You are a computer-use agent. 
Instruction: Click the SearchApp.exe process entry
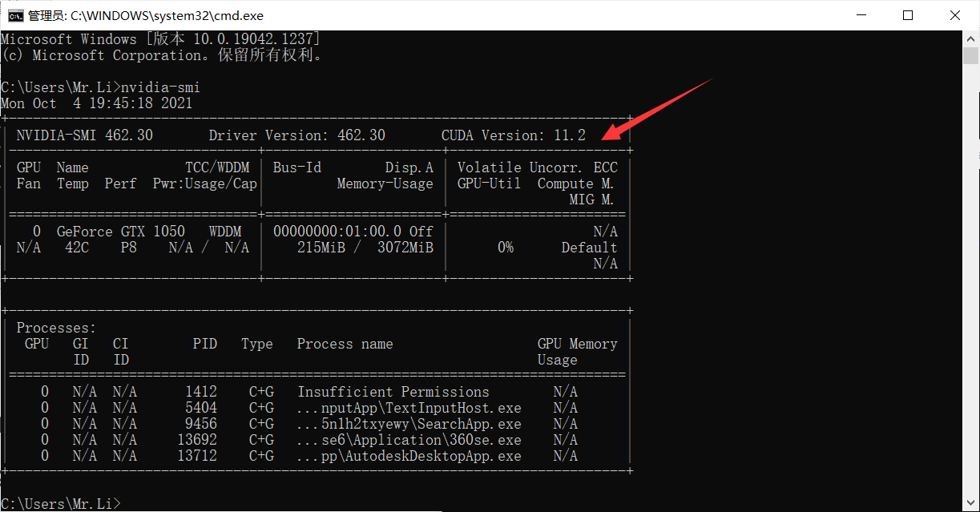pos(409,424)
